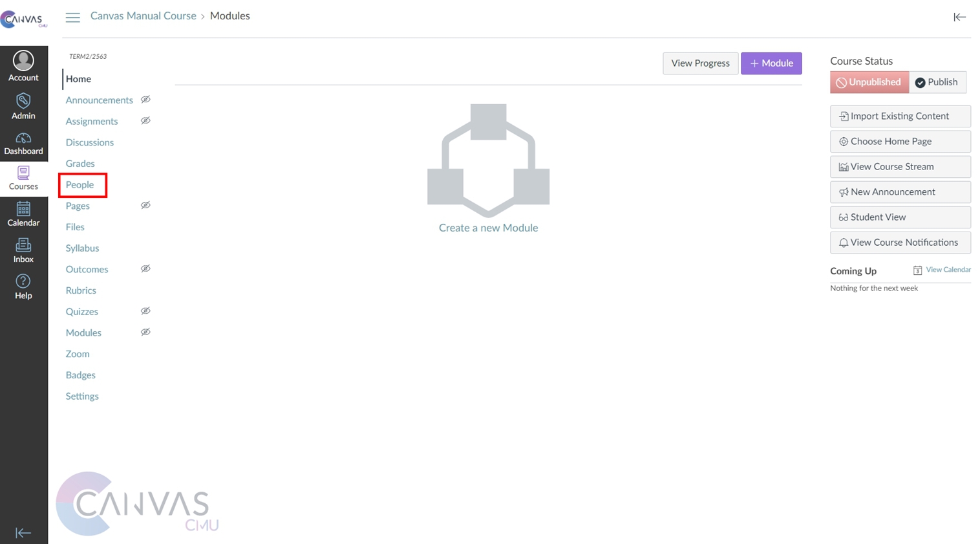The height and width of the screenshot is (544, 980).
Task: Open the Account profile icon
Action: 23,61
